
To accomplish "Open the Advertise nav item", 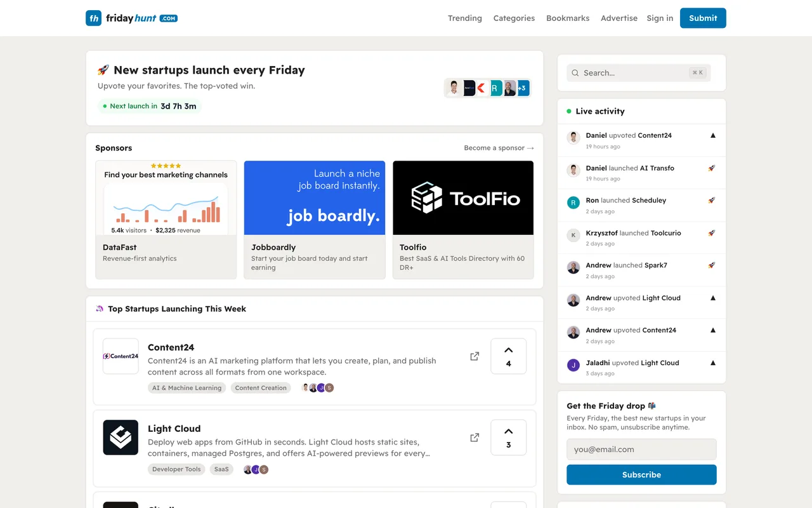I will (x=619, y=18).
